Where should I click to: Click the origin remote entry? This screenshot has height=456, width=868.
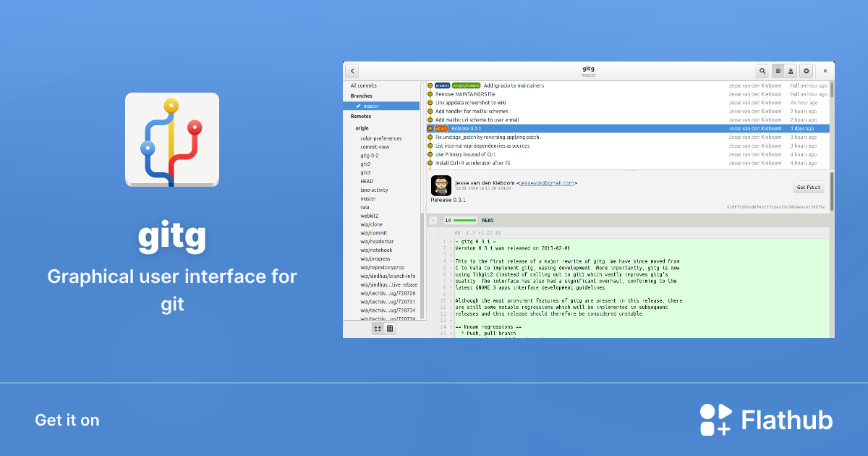click(362, 128)
